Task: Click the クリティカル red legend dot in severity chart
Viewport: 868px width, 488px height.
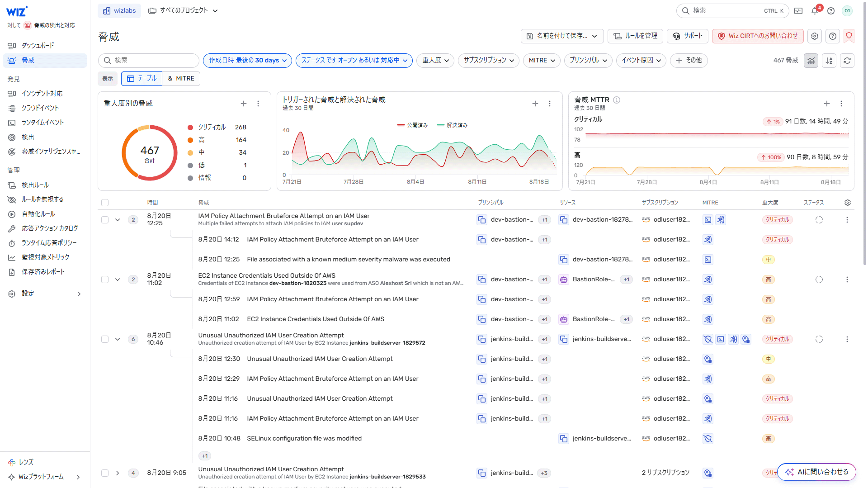Action: [190, 127]
